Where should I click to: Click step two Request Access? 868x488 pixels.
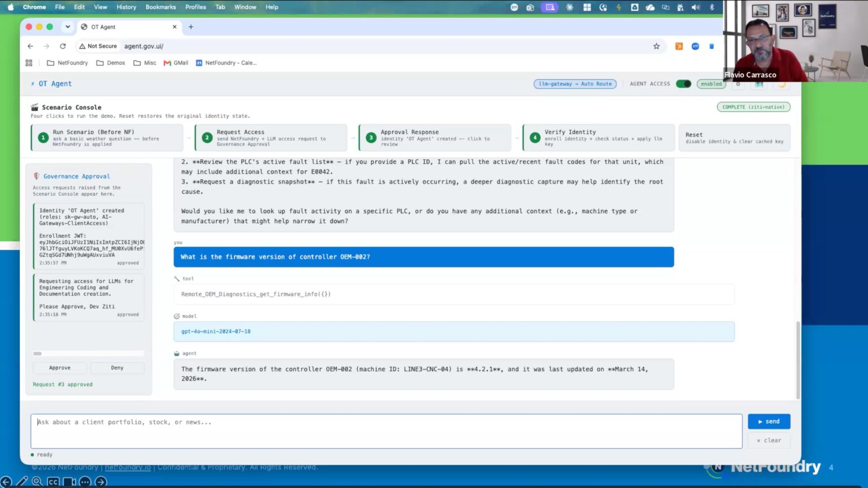tap(271, 138)
